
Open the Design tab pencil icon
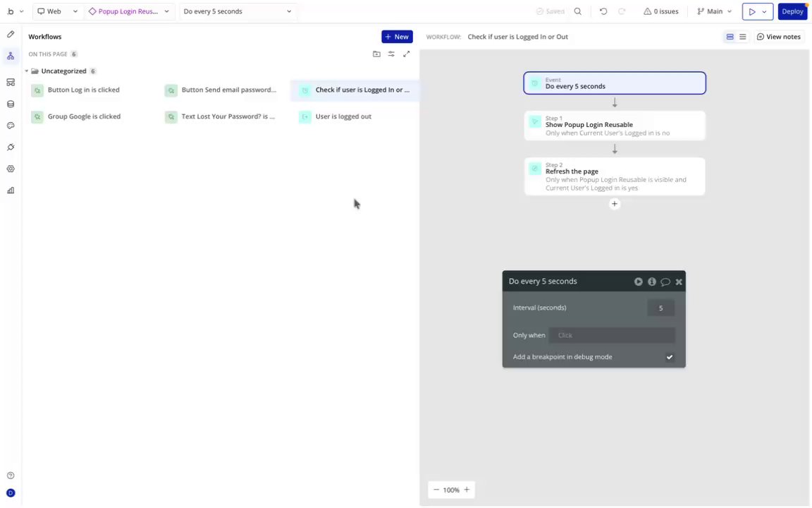(x=11, y=34)
